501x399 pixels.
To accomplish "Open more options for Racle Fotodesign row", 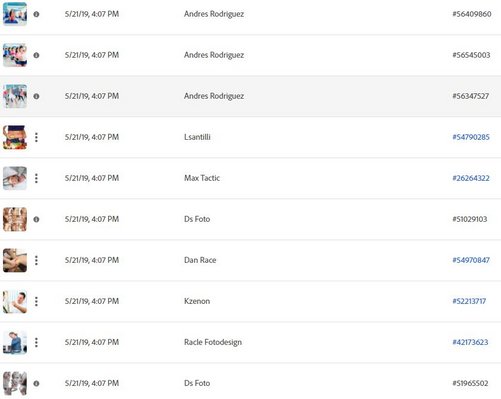I will pos(36,342).
